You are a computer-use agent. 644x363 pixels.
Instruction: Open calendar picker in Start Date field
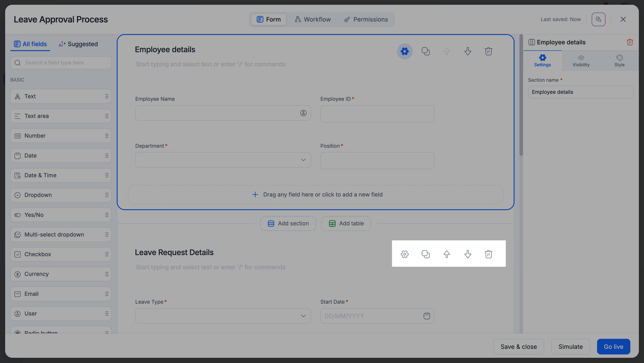pos(426,316)
